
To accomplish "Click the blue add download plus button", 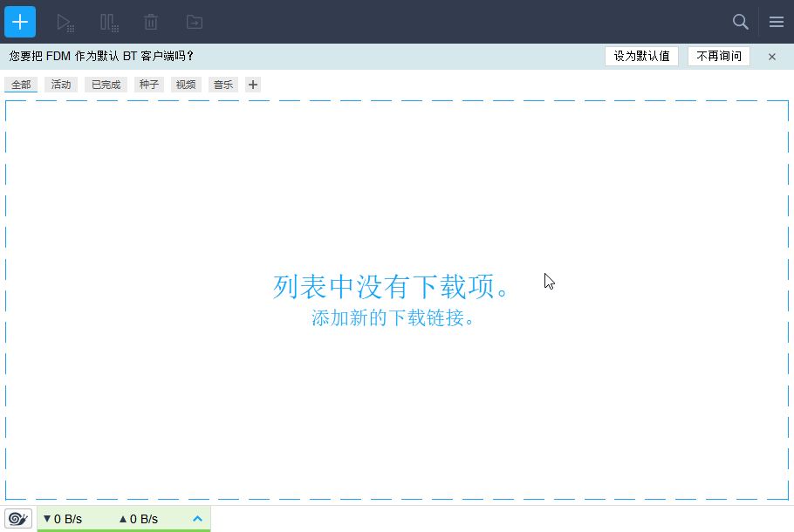I will [x=20, y=22].
